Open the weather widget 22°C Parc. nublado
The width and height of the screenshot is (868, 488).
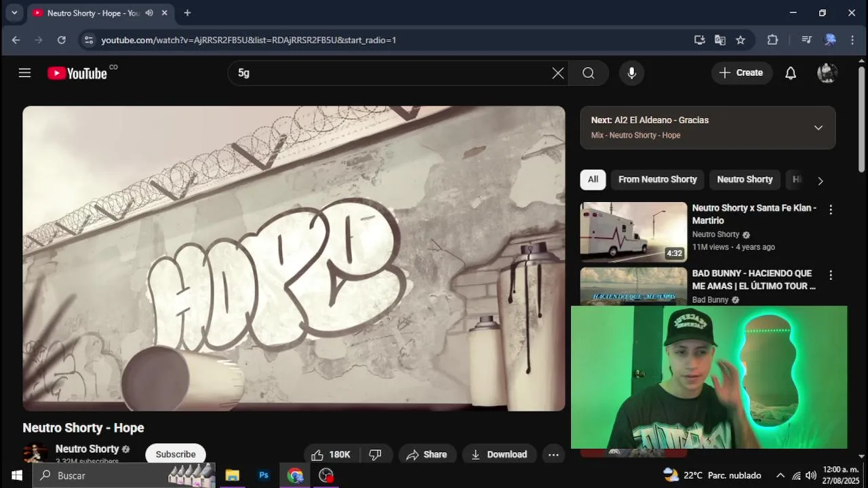[x=712, y=475]
